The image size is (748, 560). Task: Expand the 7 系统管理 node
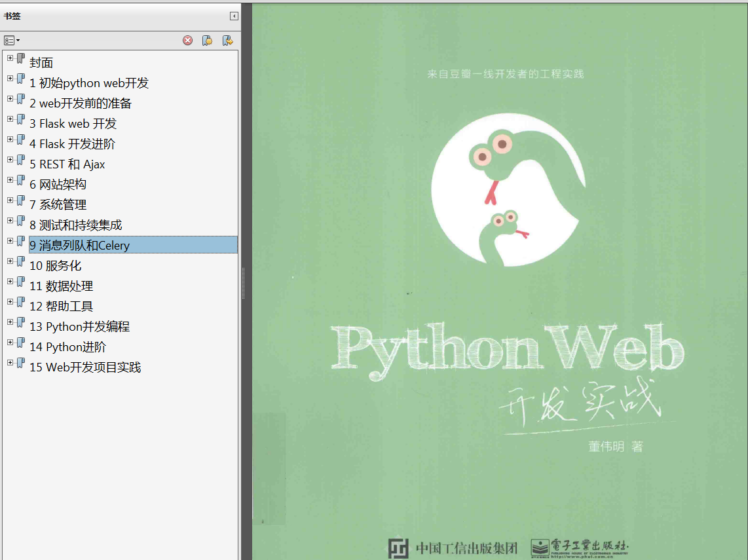pyautogui.click(x=10, y=200)
